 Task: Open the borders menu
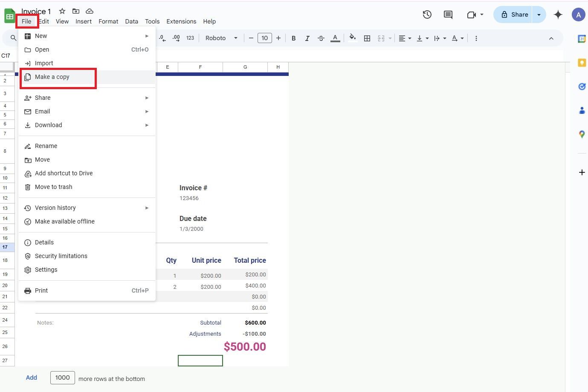pyautogui.click(x=367, y=38)
